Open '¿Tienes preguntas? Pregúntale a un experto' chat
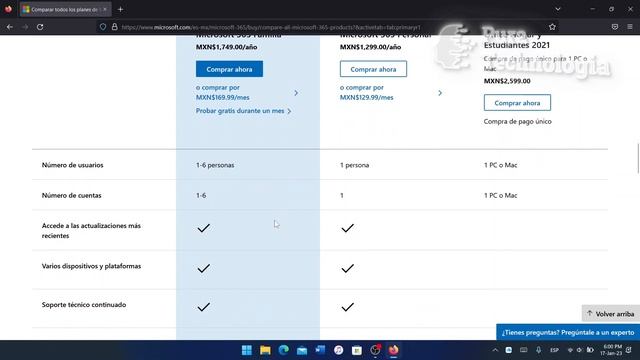The width and height of the screenshot is (640, 360). pos(568,332)
